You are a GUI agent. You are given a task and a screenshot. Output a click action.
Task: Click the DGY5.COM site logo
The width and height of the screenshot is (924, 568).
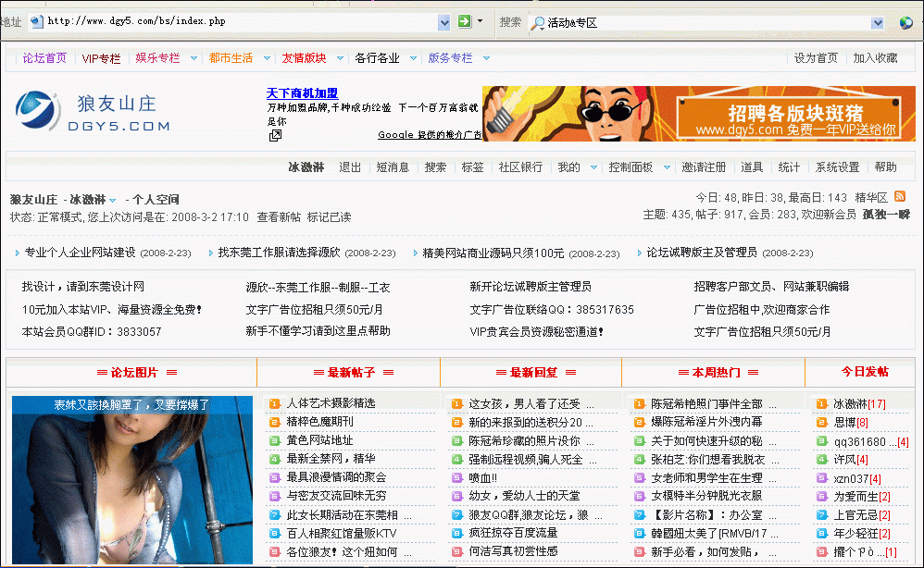pyautogui.click(x=94, y=113)
